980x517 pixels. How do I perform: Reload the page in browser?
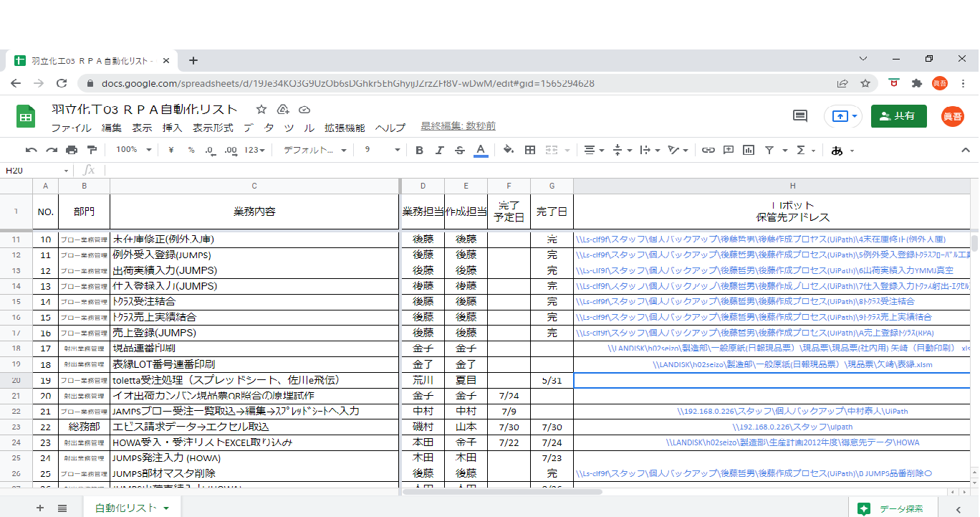point(62,84)
